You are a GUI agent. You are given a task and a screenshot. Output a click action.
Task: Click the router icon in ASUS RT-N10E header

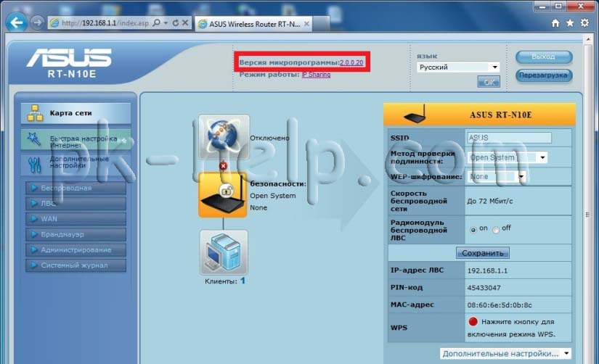pos(415,115)
